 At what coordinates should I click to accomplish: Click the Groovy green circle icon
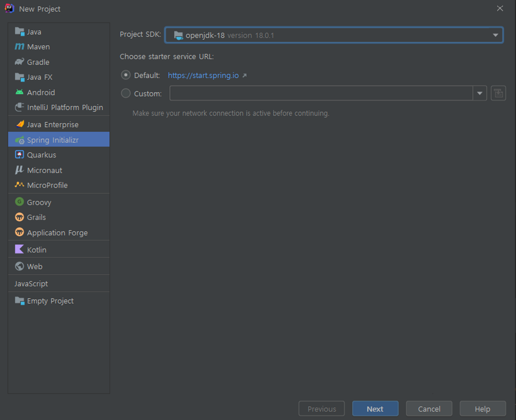19,202
